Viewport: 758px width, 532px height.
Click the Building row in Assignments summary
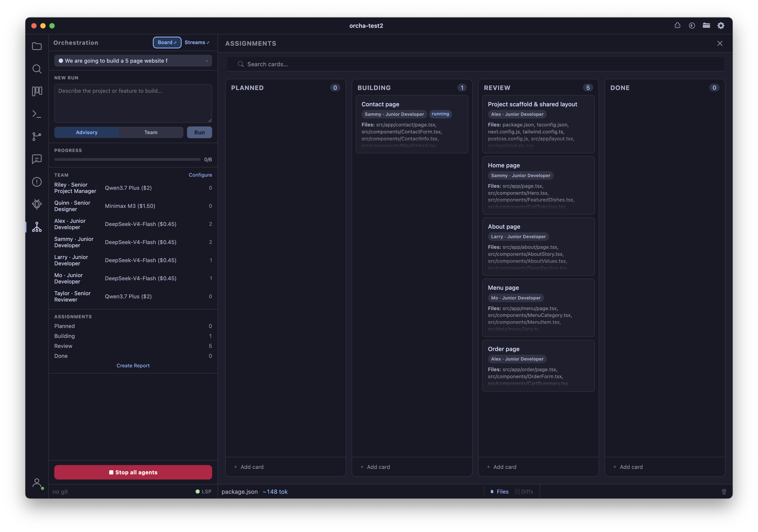point(133,336)
